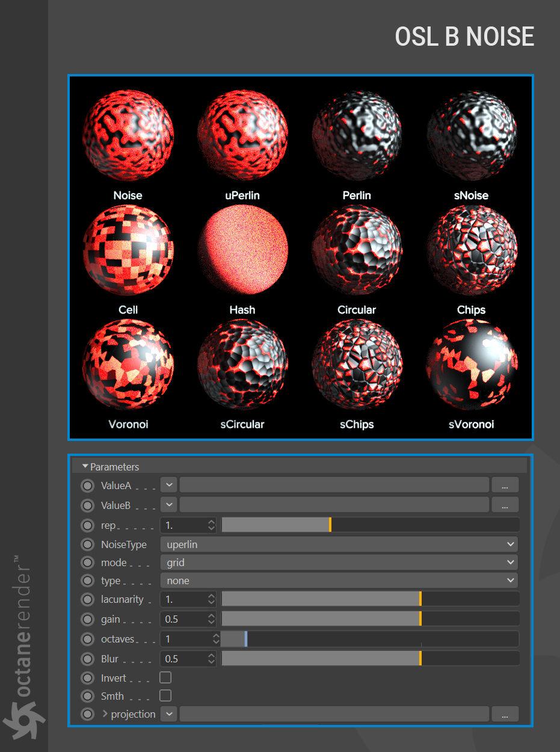This screenshot has height=752, width=560.
Task: Enable the Invert checkbox
Action: (165, 677)
